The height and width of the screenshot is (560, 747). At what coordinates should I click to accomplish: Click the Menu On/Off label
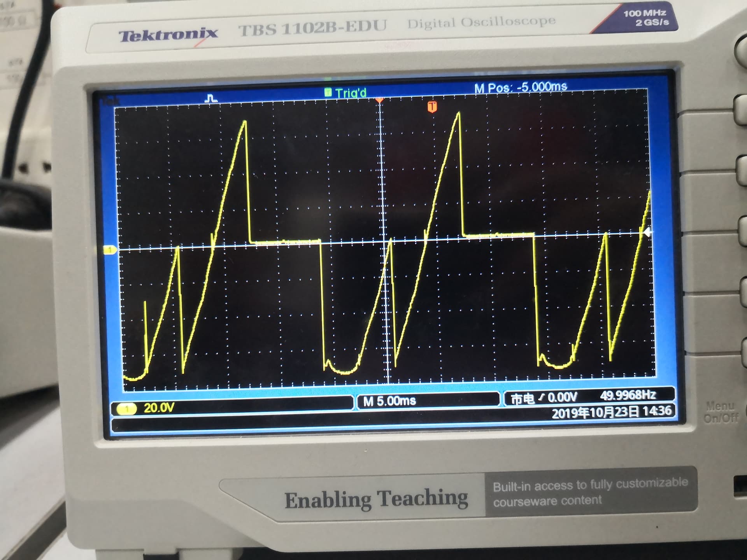[x=720, y=412]
